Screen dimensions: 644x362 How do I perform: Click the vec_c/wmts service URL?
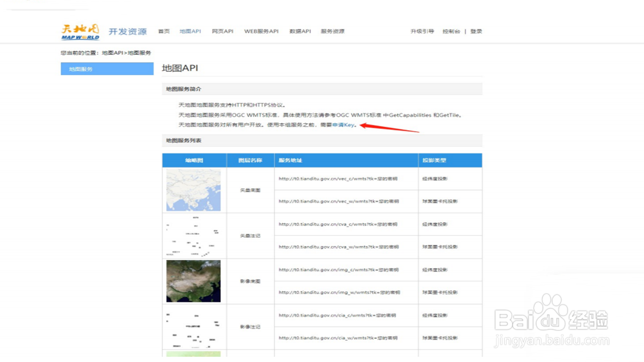click(338, 179)
